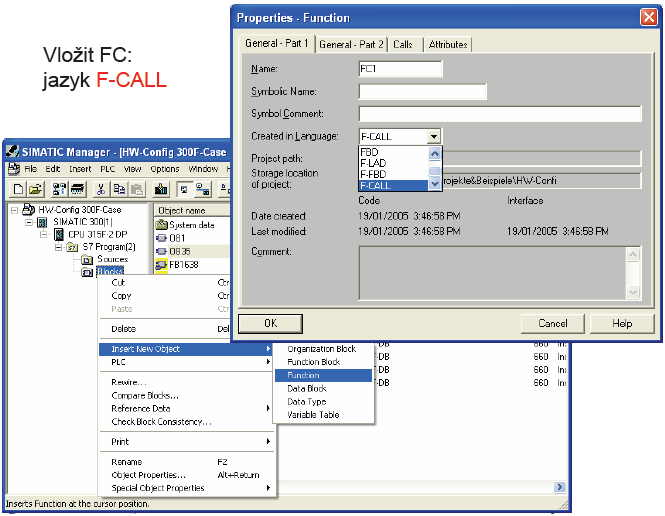Collapse the HW-Config 300F-Case tree node
Viewport: 665px width, 516px height.
[15, 210]
